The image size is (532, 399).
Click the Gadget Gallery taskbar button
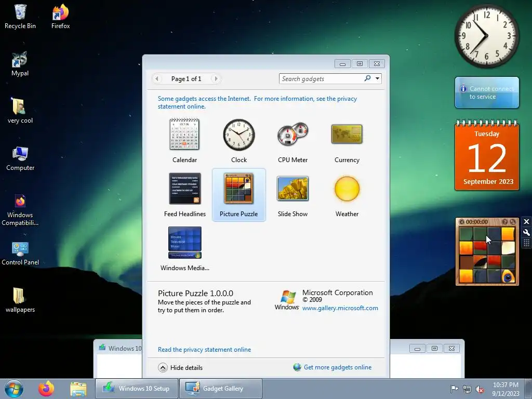pyautogui.click(x=220, y=389)
